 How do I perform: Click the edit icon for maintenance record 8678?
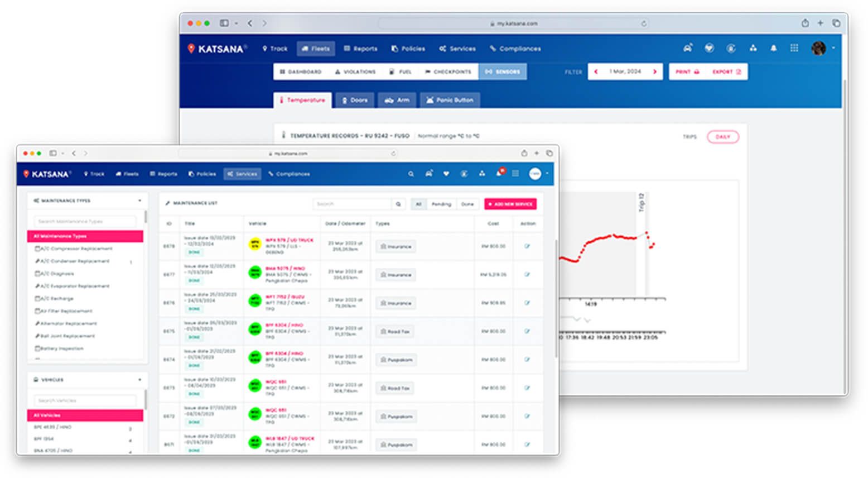coord(527,246)
